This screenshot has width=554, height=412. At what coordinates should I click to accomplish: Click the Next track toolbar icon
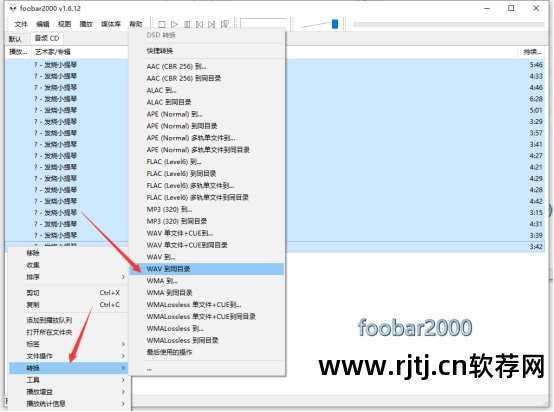coord(212,24)
